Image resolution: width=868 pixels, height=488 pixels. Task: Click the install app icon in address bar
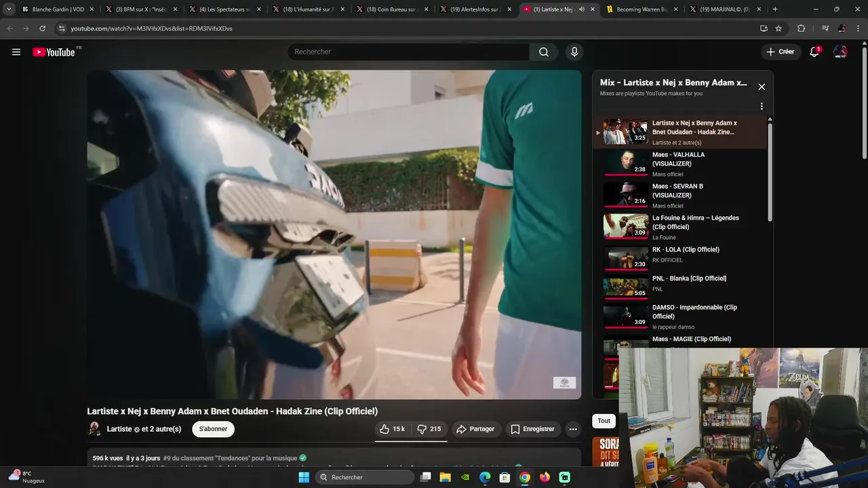764,28
